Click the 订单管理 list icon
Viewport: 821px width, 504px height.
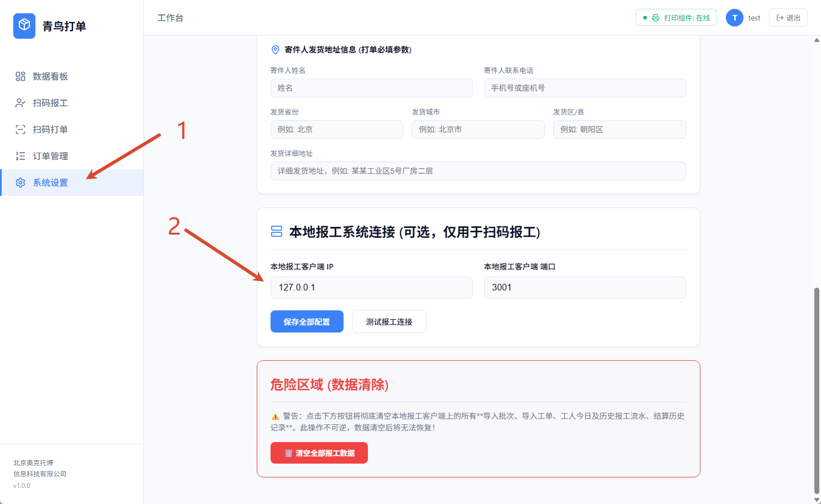pyautogui.click(x=20, y=156)
